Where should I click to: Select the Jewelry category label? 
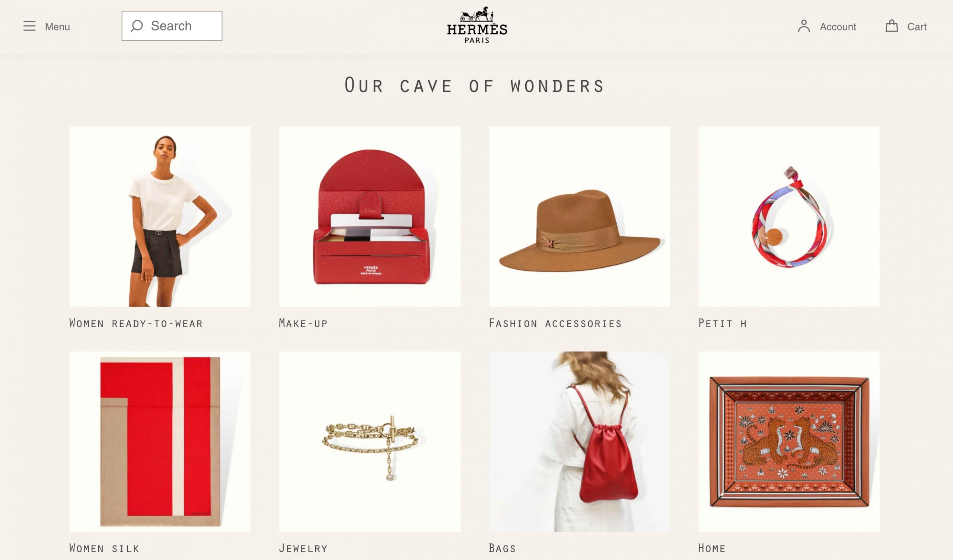(303, 548)
